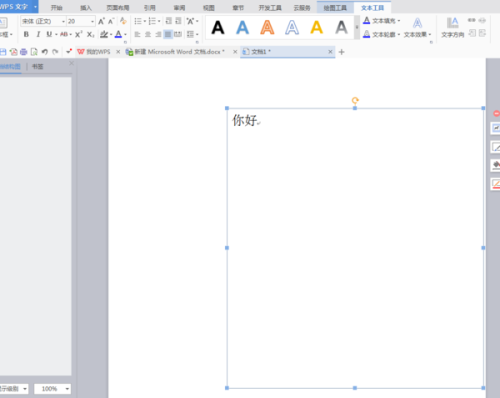Switch to 云服务 ribbon tab
The image size is (500, 398).
302,8
